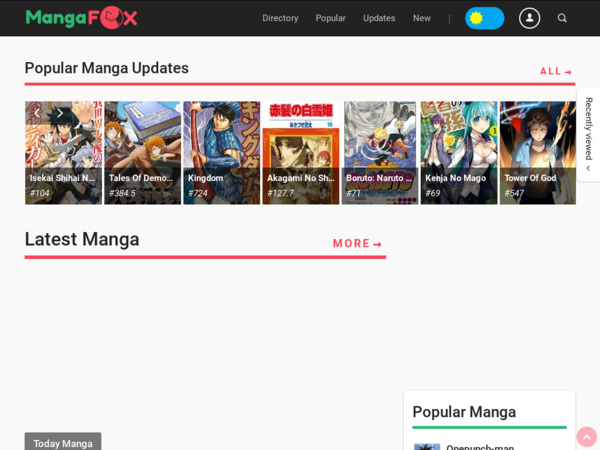Open the Directory menu item
The image size is (600, 450).
pos(280,18)
